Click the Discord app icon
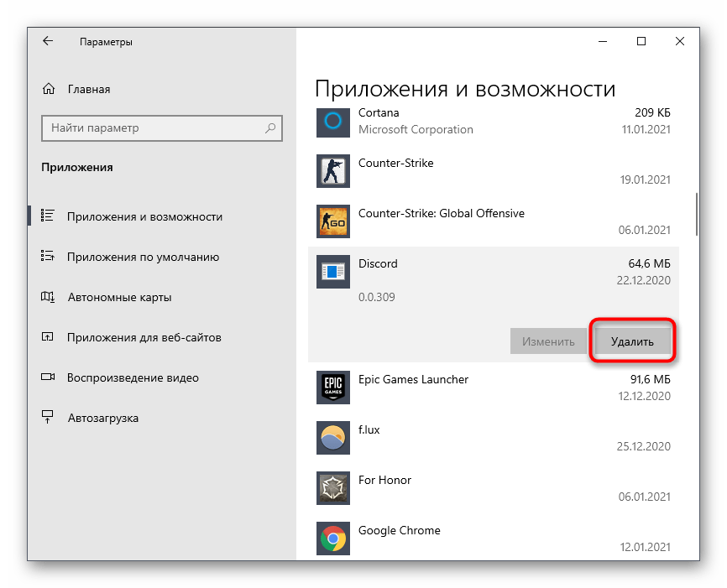This screenshot has height=588, width=727. pyautogui.click(x=332, y=271)
